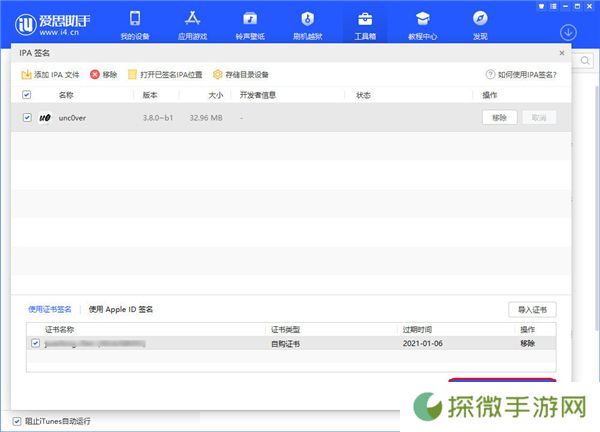This screenshot has height=432, width=600.
Task: Click version cell 3.8.0~b1
Action: (x=158, y=118)
